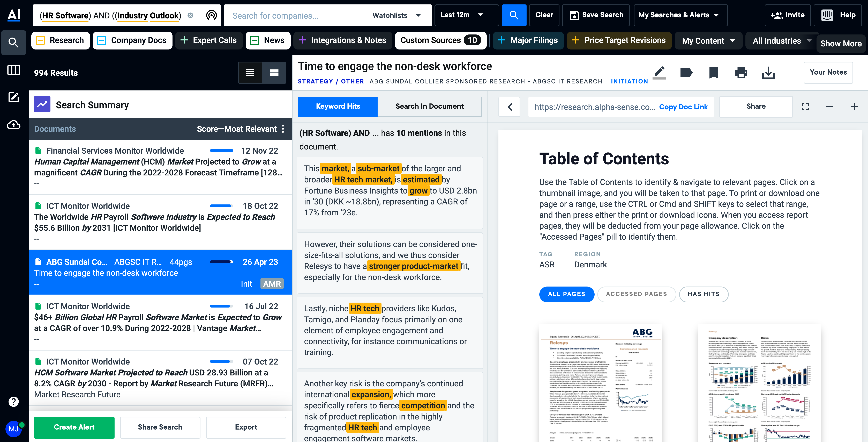Click the Share document button
Viewport: 868px width, 442px height.
tap(756, 107)
